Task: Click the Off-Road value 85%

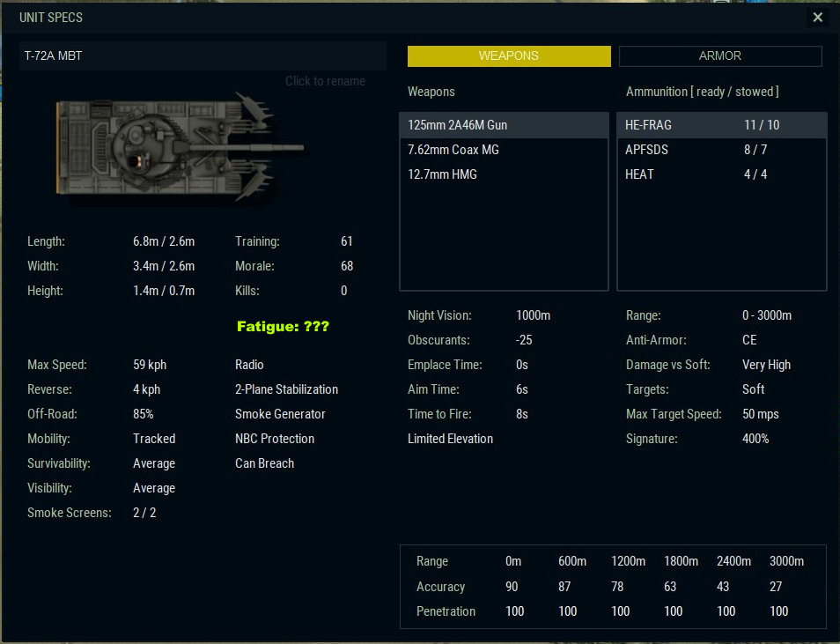Action: (x=143, y=414)
